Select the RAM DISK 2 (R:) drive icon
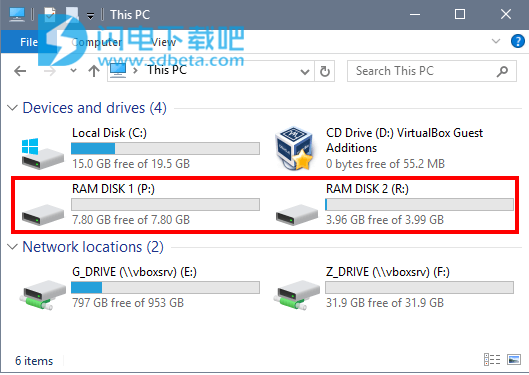Image resolution: width=529 pixels, height=375 pixels. [297, 214]
